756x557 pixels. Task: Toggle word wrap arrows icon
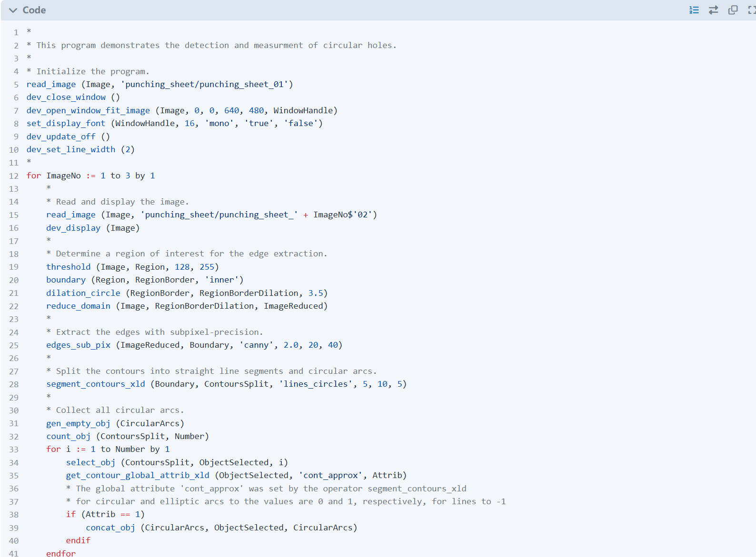click(x=713, y=10)
